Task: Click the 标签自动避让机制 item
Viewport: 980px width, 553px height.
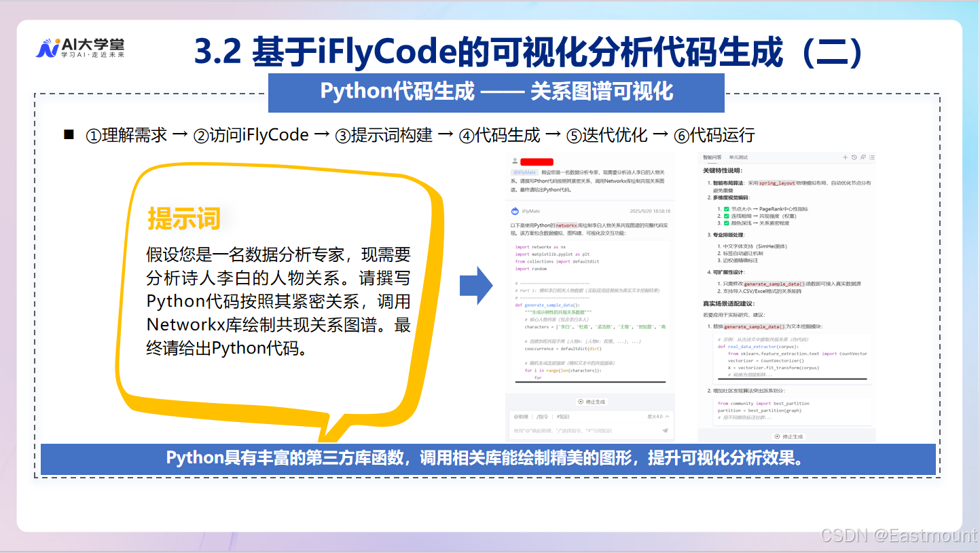Action: click(x=742, y=253)
